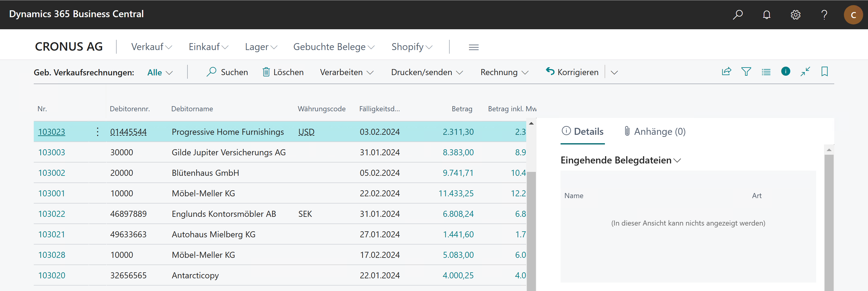The height and width of the screenshot is (291, 868).
Task: Open row options for invoice 103023
Action: coord(97,131)
